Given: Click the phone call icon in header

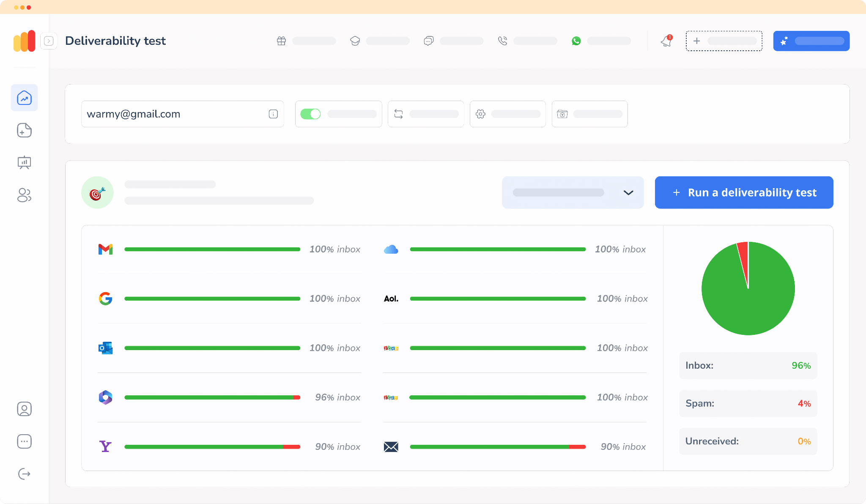Looking at the screenshot, I should 502,41.
